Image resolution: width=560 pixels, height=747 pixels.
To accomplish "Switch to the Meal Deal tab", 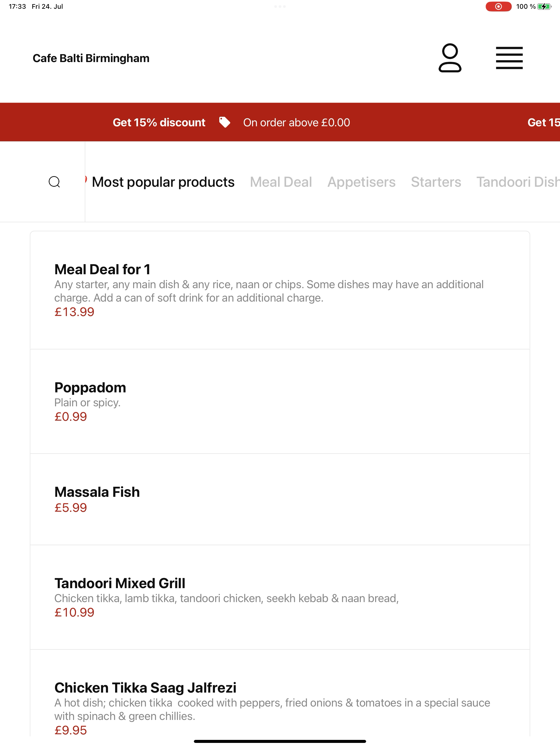I will (x=281, y=182).
